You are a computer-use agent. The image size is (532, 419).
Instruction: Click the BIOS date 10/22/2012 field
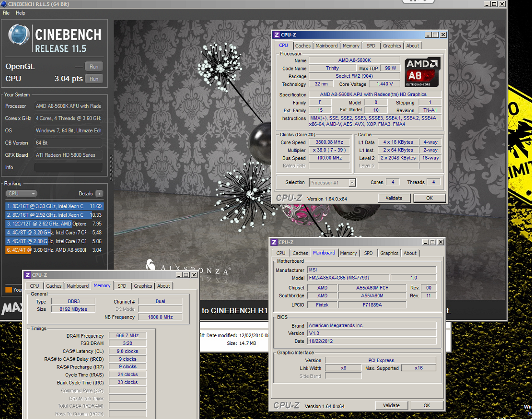click(x=372, y=341)
